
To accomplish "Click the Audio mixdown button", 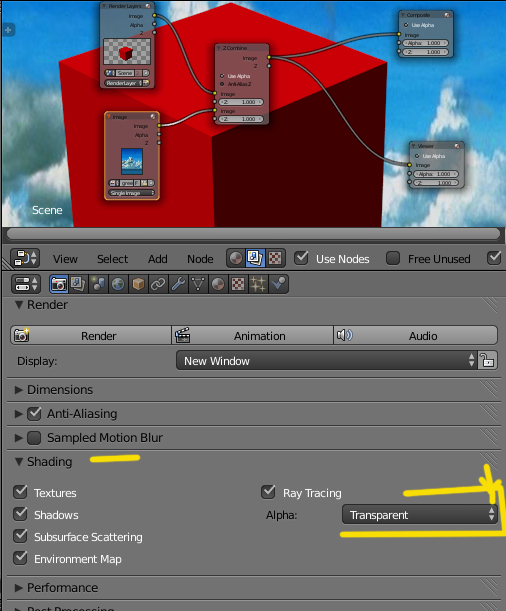I will point(416,335).
